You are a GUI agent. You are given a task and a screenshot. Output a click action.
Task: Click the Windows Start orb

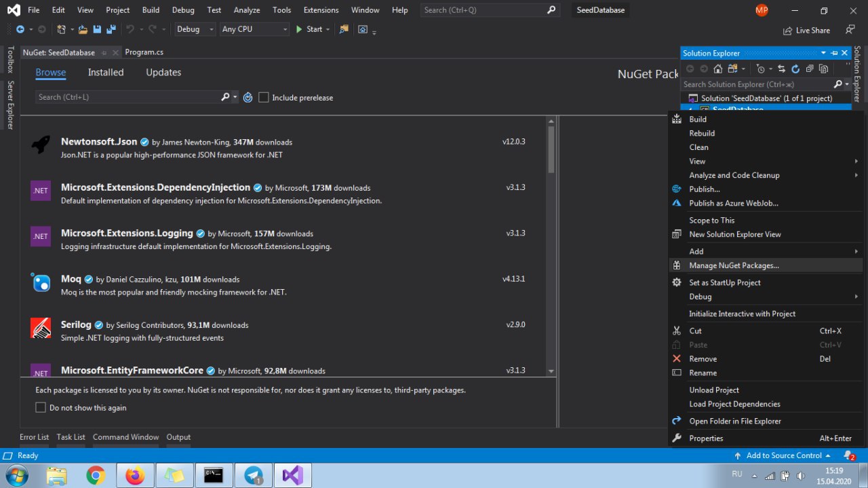pos(16,476)
